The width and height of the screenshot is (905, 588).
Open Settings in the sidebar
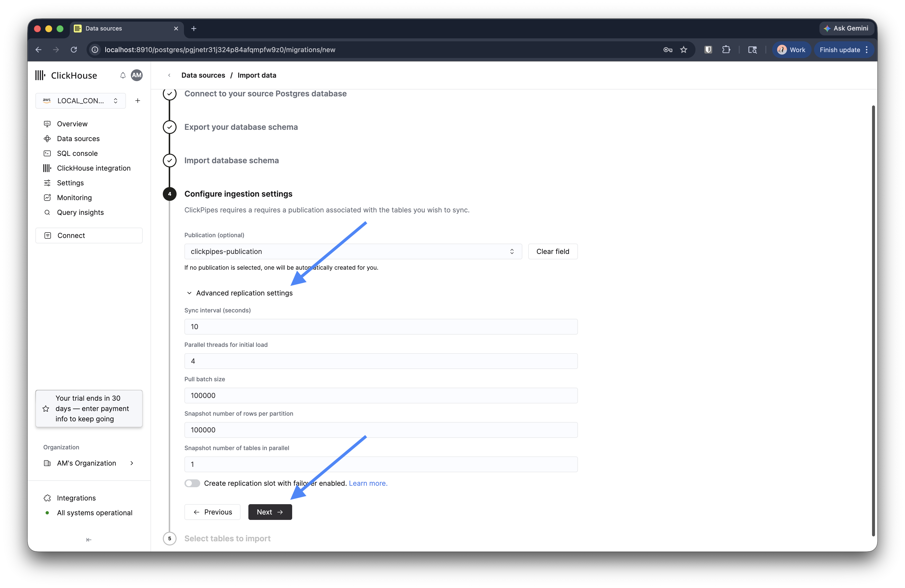tap(70, 183)
